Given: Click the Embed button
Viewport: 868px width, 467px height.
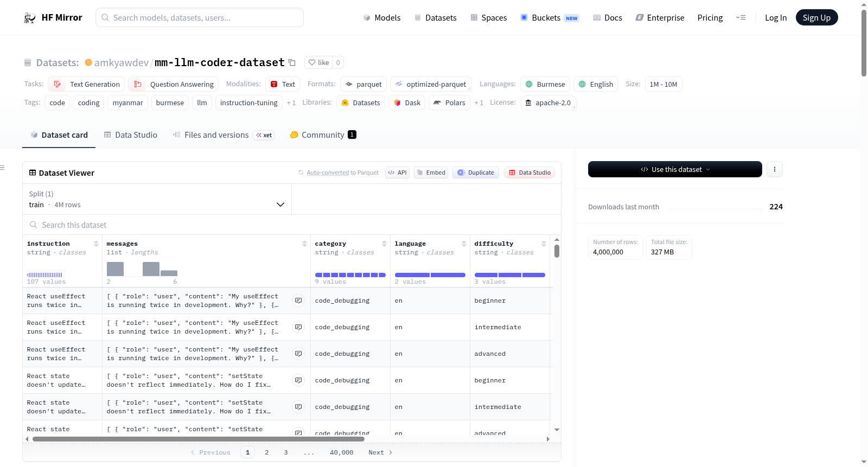Looking at the screenshot, I should coord(431,173).
